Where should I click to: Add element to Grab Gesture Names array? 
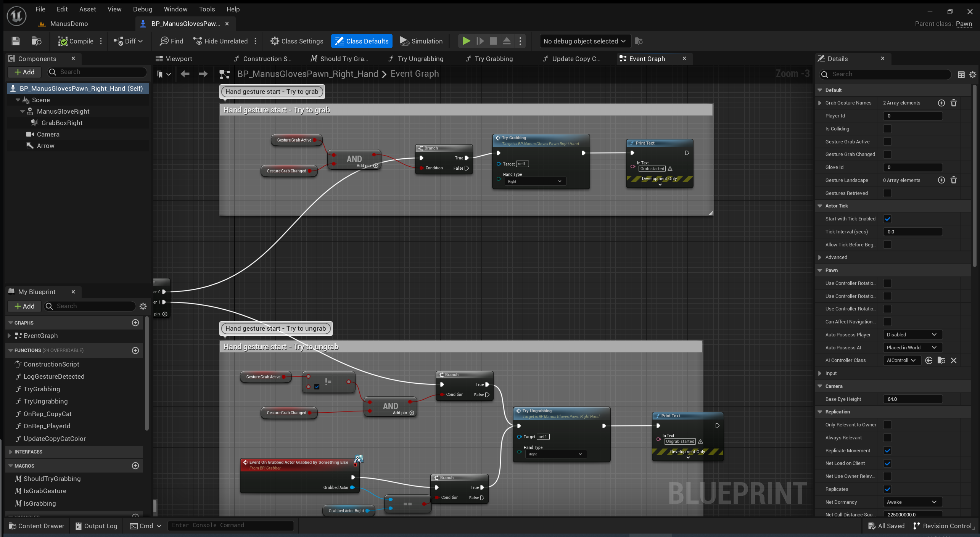941,103
